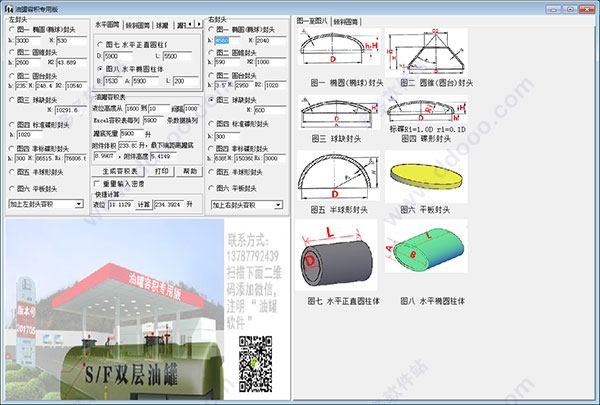Open the 图一至图八 diagrams tab
600x405 pixels.
coord(312,21)
